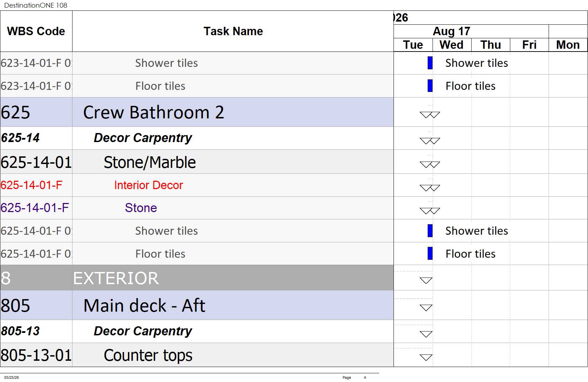Viewport: 588px width, 382px height.
Task: Click the Crew Bathroom 2 summary marker
Action: tap(430, 115)
